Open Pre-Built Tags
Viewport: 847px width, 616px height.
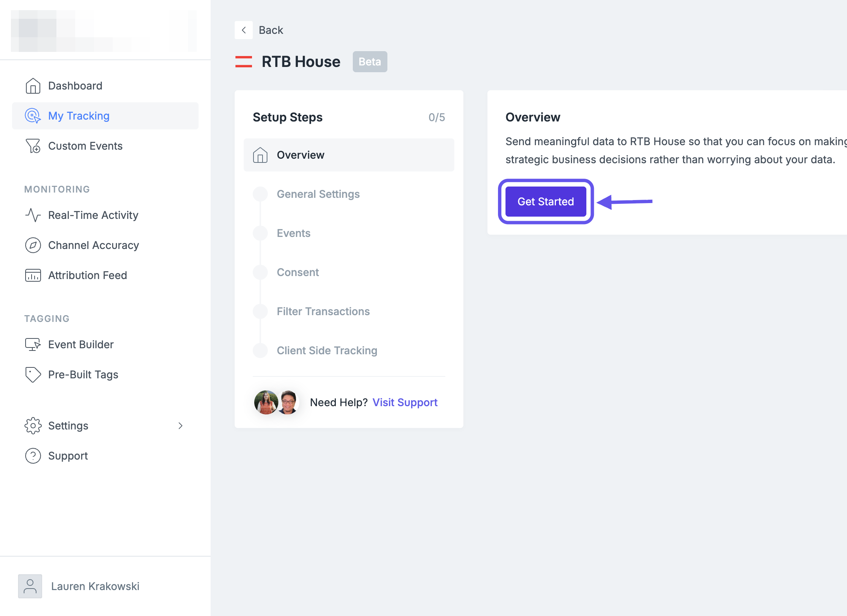105,375
